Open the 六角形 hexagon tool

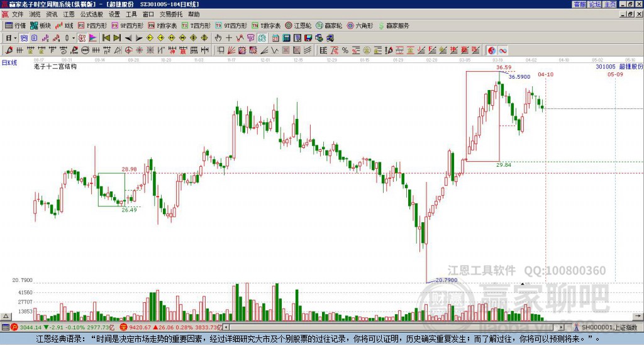click(360, 25)
